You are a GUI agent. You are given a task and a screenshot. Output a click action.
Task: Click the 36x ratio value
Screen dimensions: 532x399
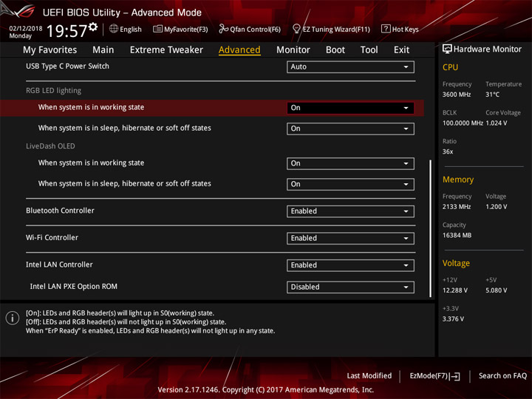448,151
